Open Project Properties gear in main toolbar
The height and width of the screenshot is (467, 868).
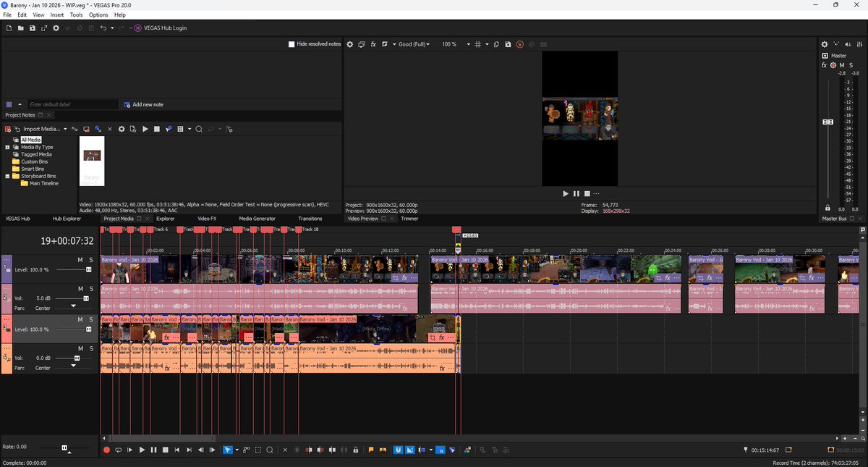(x=56, y=28)
